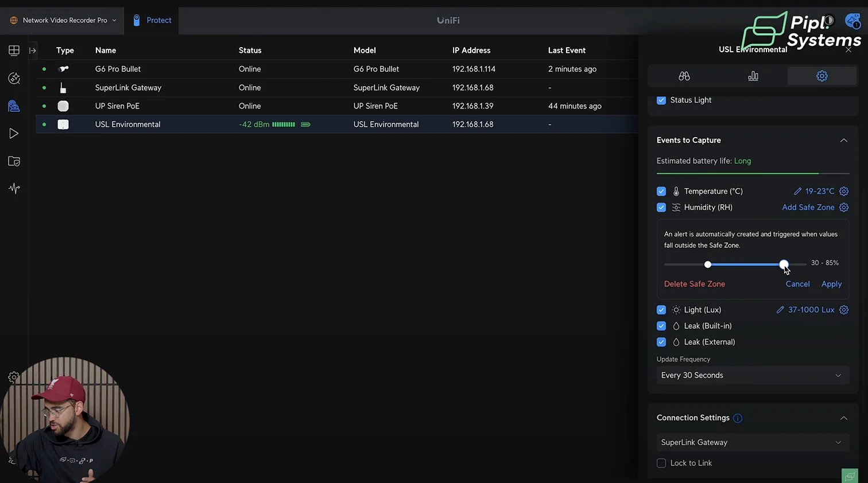
Task: Sort by the IP Address column header
Action: (471, 50)
